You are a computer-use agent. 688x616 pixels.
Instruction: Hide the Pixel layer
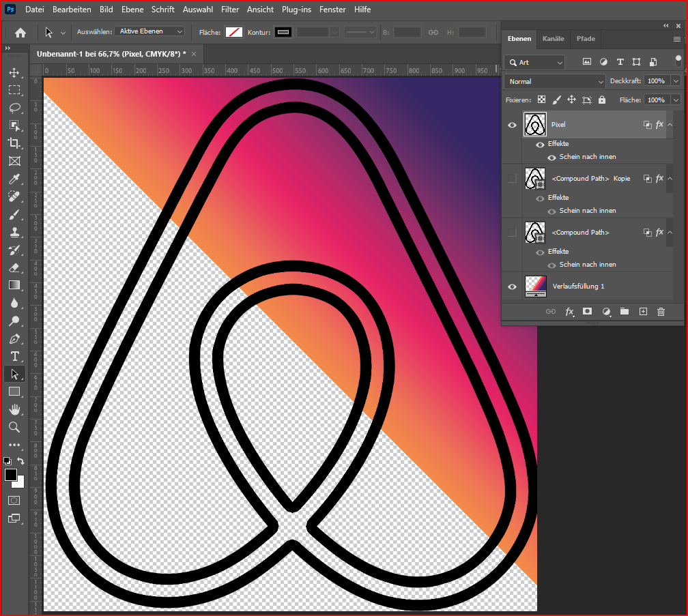pyautogui.click(x=511, y=124)
